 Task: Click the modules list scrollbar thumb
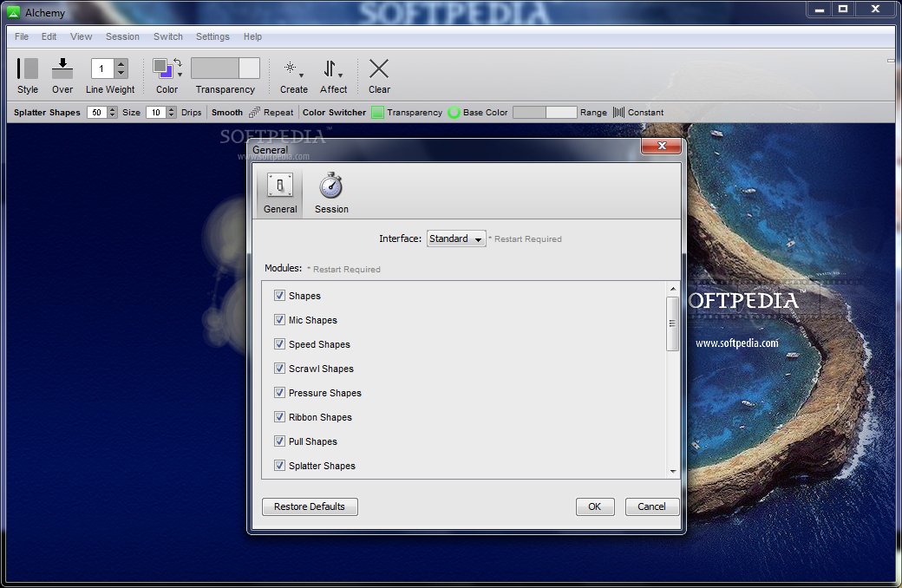coord(672,323)
